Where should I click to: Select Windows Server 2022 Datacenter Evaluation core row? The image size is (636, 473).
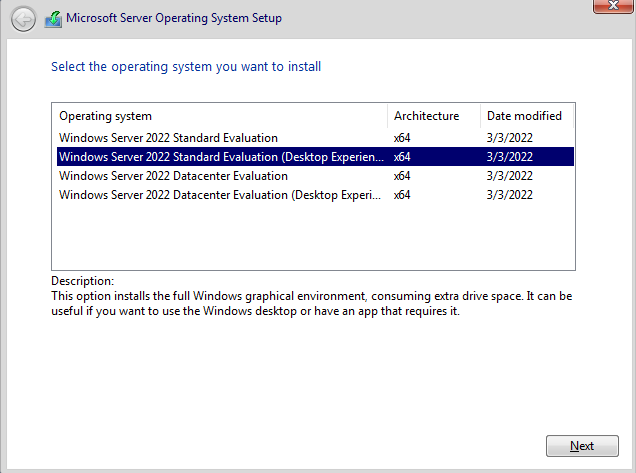click(315, 176)
